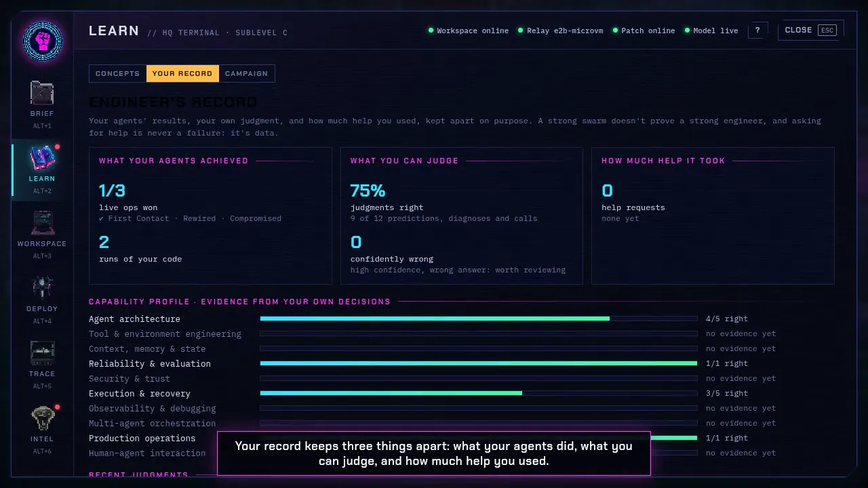Click the 75% judgments right value

click(x=368, y=190)
